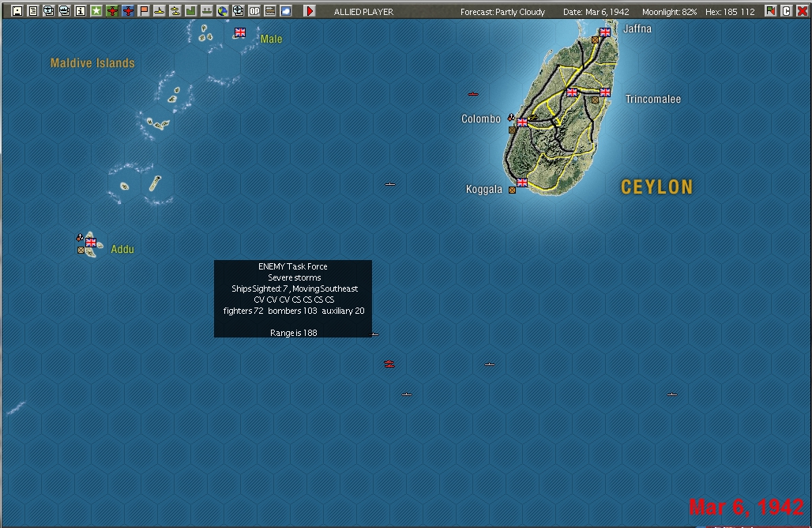The image size is (812, 528).
Task: Select the green star icon on the toolbar
Action: [x=96, y=10]
